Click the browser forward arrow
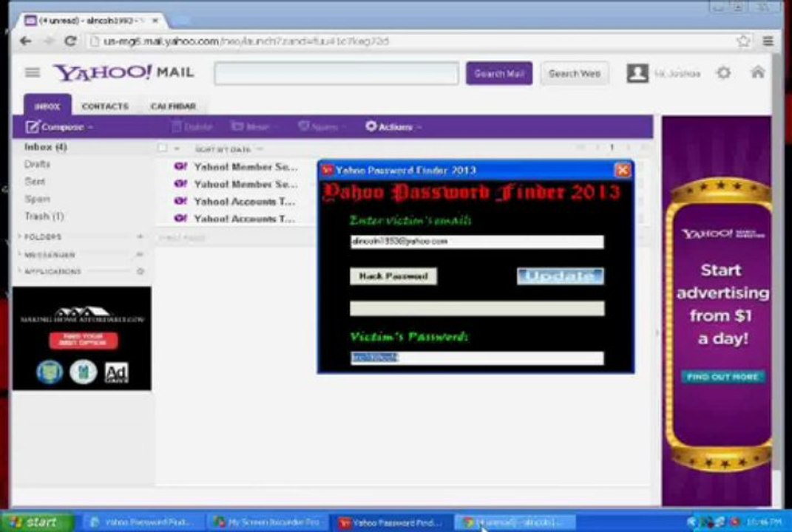The image size is (792, 532). pyautogui.click(x=48, y=41)
